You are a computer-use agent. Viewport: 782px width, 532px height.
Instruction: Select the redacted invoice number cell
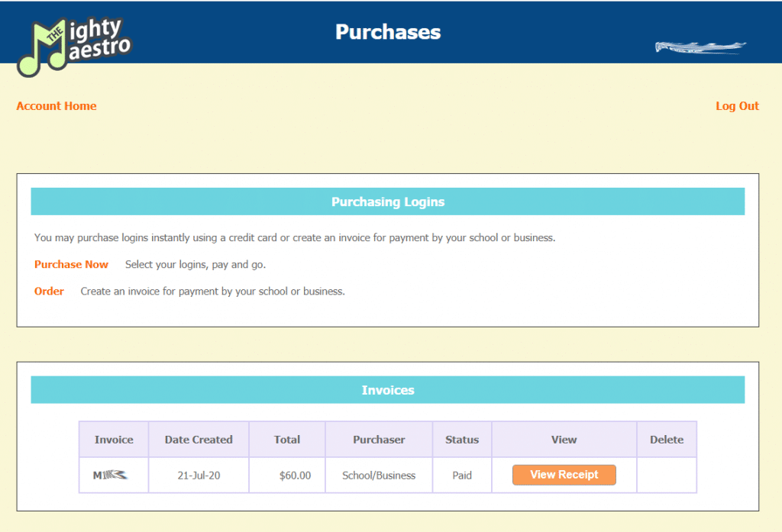pyautogui.click(x=110, y=475)
